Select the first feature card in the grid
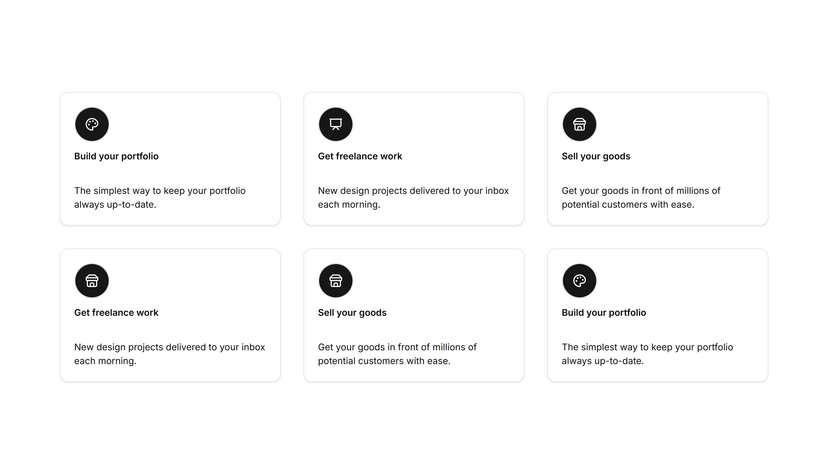Screen dimensions: 828x474 click(170, 159)
